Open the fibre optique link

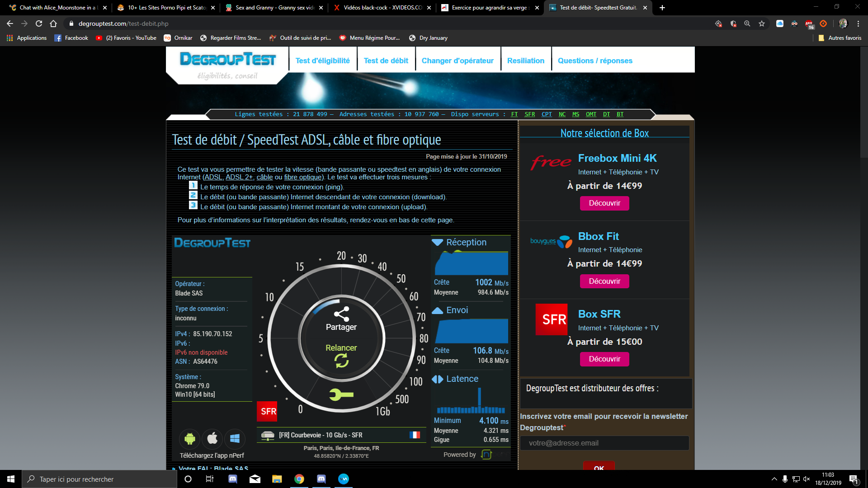303,177
